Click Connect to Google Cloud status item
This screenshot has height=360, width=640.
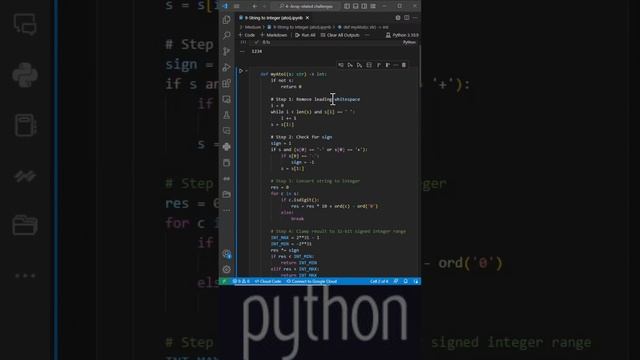tap(312, 281)
